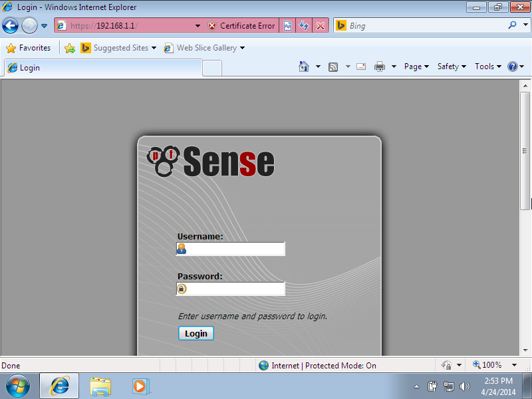Restore down the Internet Explorer window
This screenshot has height=399, width=532.
(x=497, y=7)
